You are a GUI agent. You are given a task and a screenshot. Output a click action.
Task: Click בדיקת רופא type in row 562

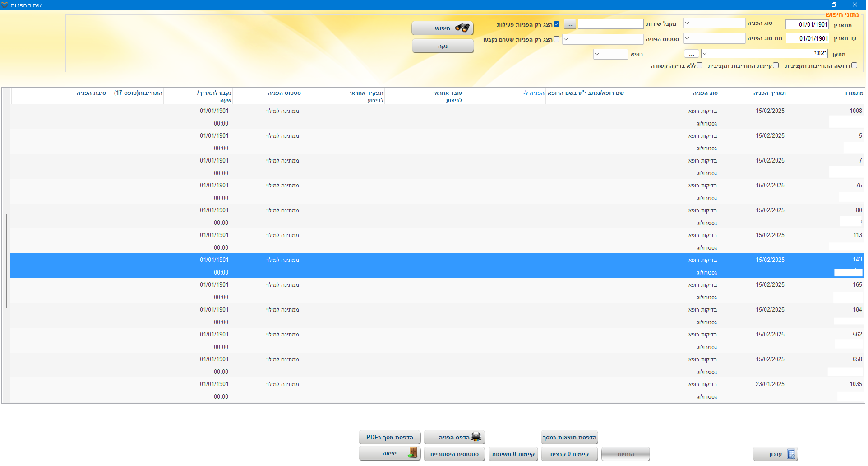(x=702, y=335)
